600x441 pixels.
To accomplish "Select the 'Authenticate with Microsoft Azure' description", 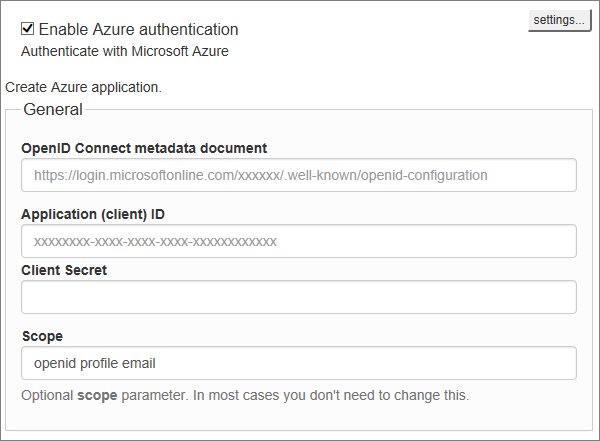I will (x=125, y=51).
